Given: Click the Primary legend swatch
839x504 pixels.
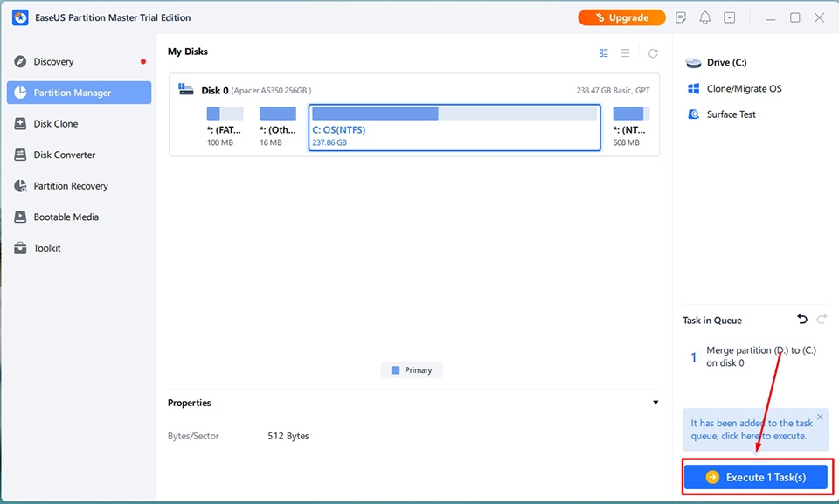Looking at the screenshot, I should (x=395, y=370).
